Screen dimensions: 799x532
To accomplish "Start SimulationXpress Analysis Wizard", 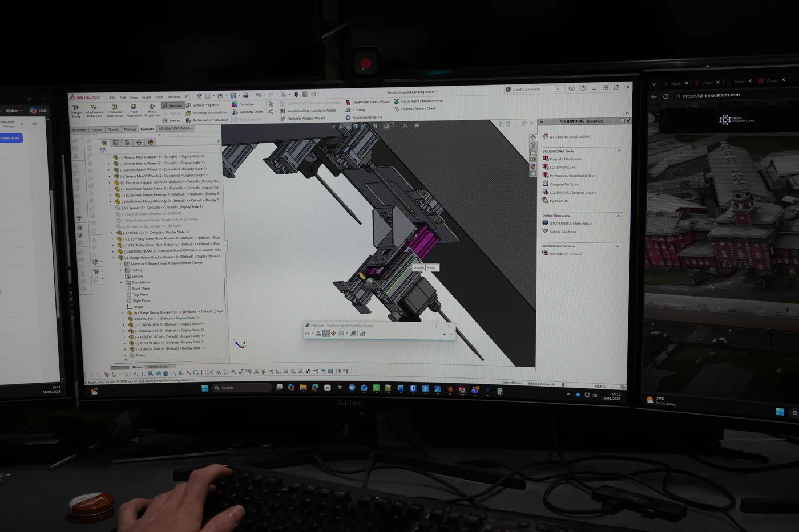I will pos(308,111).
